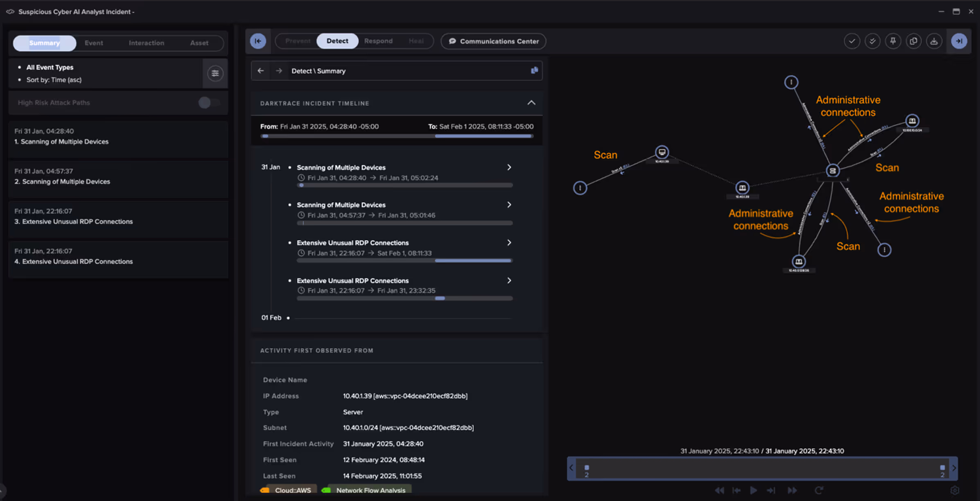
Task: Select the topmost three-dot node in the graph
Action: (791, 82)
